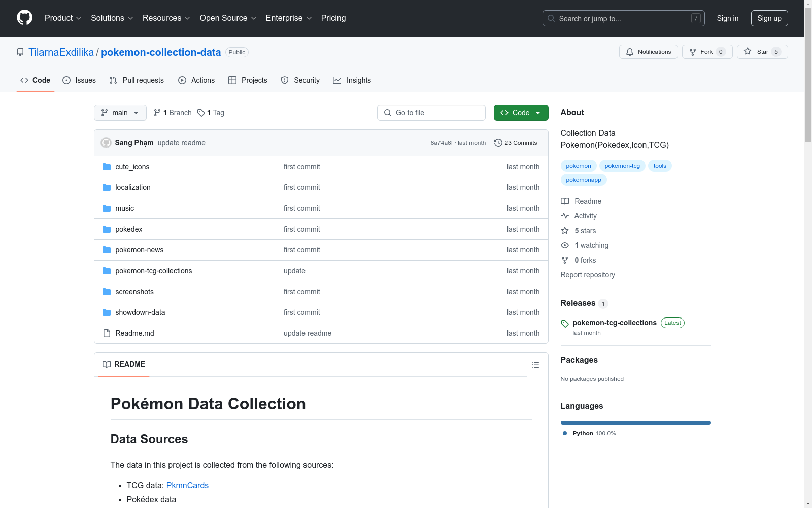The height and width of the screenshot is (508, 812).
Task: Click the pokemon-news folder icon
Action: click(x=107, y=250)
